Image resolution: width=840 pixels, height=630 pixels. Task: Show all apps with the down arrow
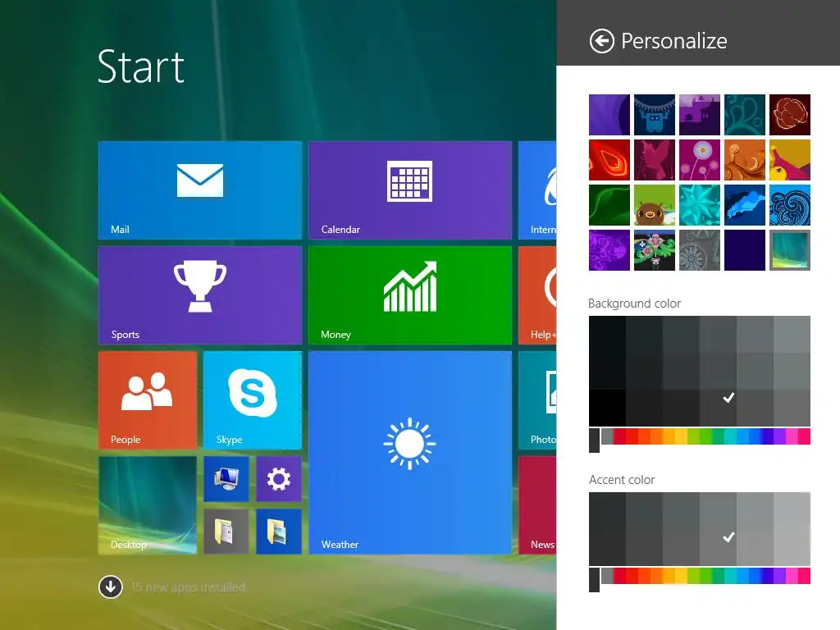pyautogui.click(x=111, y=587)
